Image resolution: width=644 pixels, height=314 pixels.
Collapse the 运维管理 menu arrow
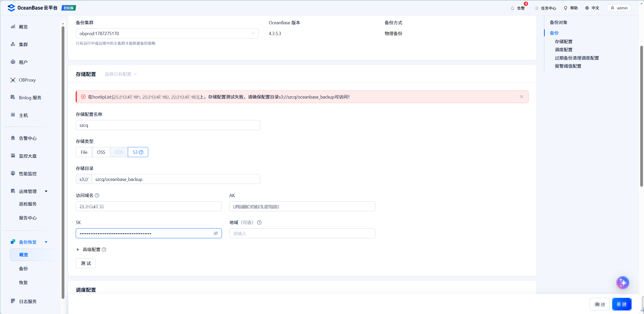(46, 191)
